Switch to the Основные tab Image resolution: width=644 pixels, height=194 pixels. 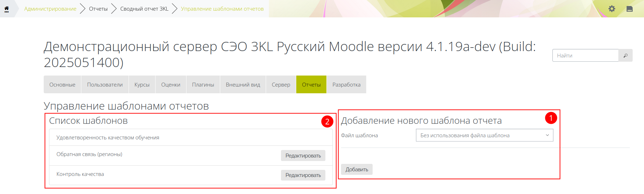pyautogui.click(x=62, y=85)
